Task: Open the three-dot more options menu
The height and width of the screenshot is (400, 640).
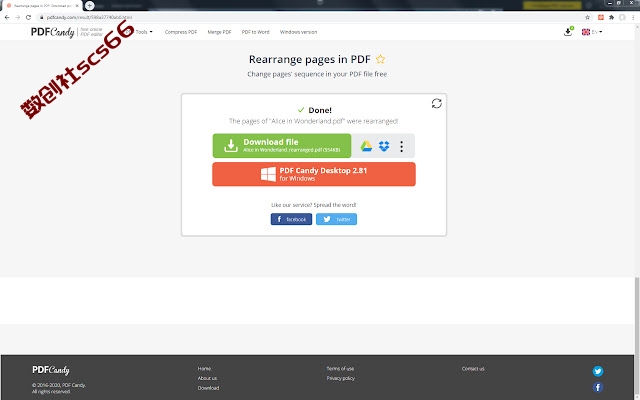Action: (402, 146)
